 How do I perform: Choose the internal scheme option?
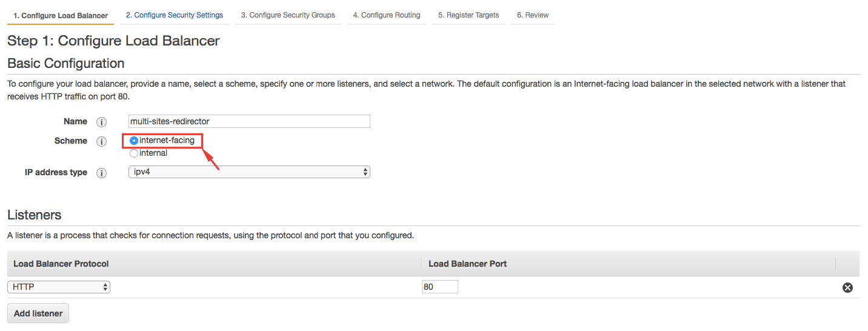(x=134, y=153)
